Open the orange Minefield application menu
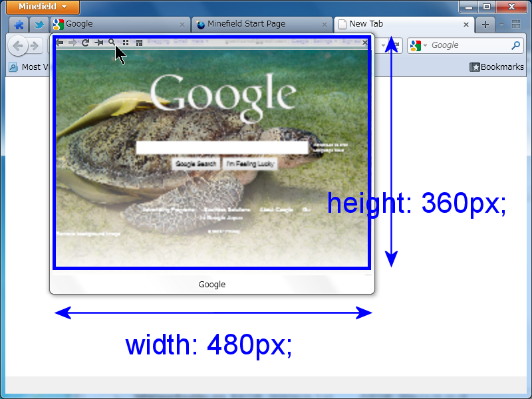532x399 pixels. (43, 7)
